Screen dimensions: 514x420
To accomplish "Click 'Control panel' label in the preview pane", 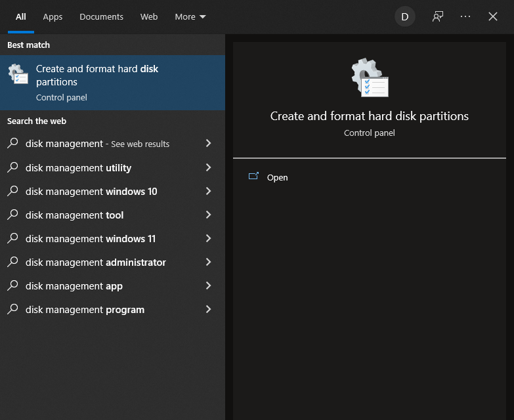I will pyautogui.click(x=370, y=133).
